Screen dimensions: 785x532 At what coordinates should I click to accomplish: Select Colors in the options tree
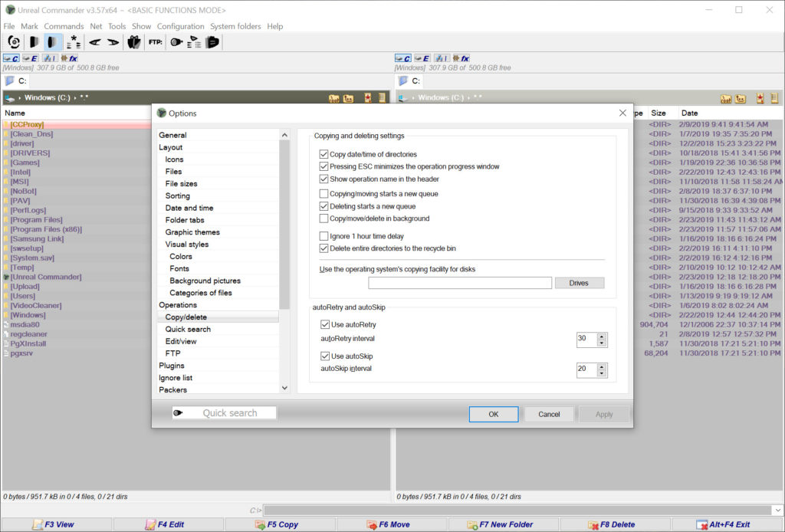(181, 256)
